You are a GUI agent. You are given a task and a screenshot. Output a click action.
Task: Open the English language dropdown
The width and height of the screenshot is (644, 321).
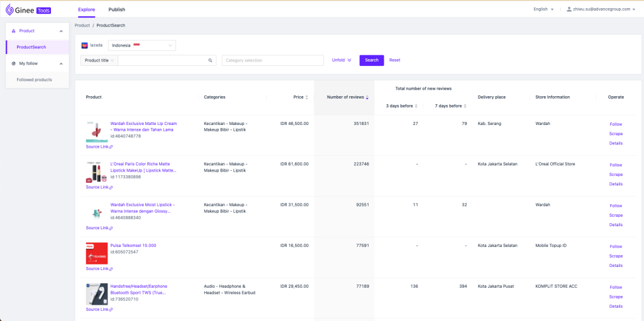click(x=543, y=9)
